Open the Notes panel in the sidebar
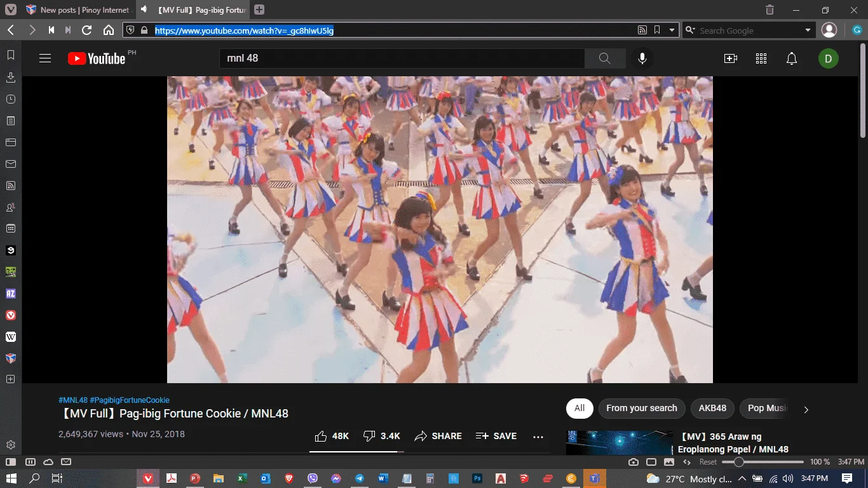The height and width of the screenshot is (488, 868). tap(11, 121)
